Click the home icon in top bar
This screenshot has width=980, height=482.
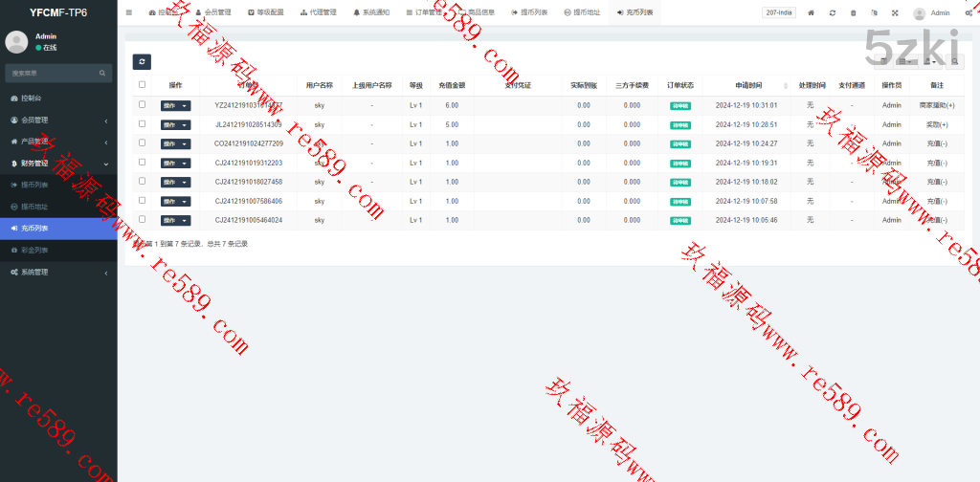[x=812, y=13]
